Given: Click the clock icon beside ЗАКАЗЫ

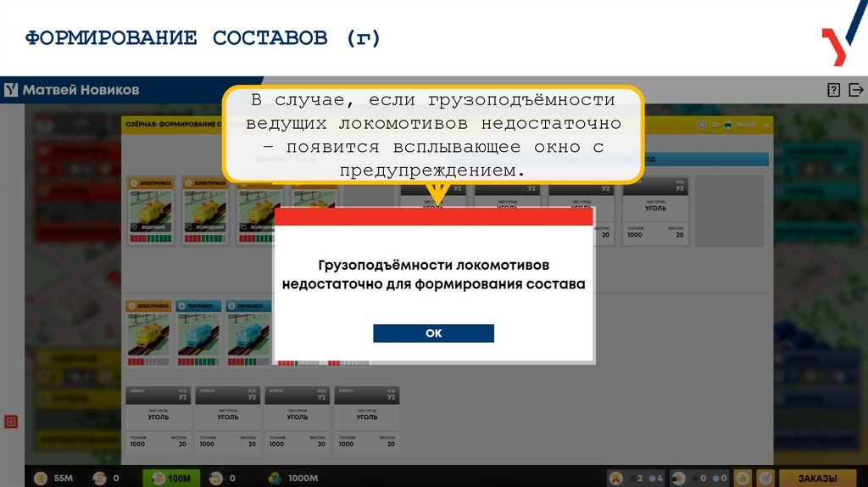Looking at the screenshot, I should point(765,479).
